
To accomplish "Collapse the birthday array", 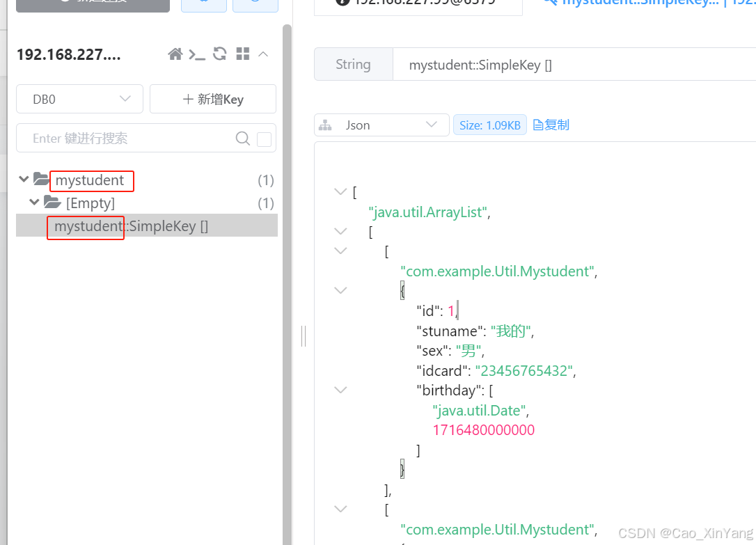I will [x=340, y=390].
